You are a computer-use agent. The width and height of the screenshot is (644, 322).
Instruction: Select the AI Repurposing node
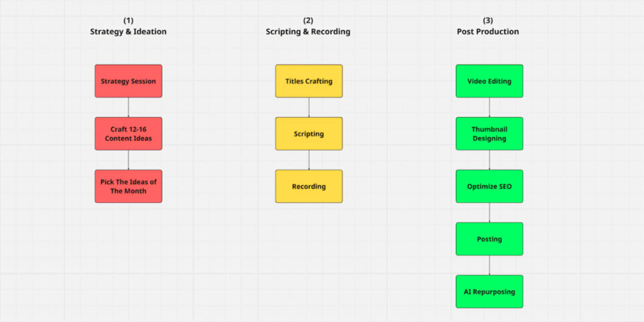[x=489, y=292]
